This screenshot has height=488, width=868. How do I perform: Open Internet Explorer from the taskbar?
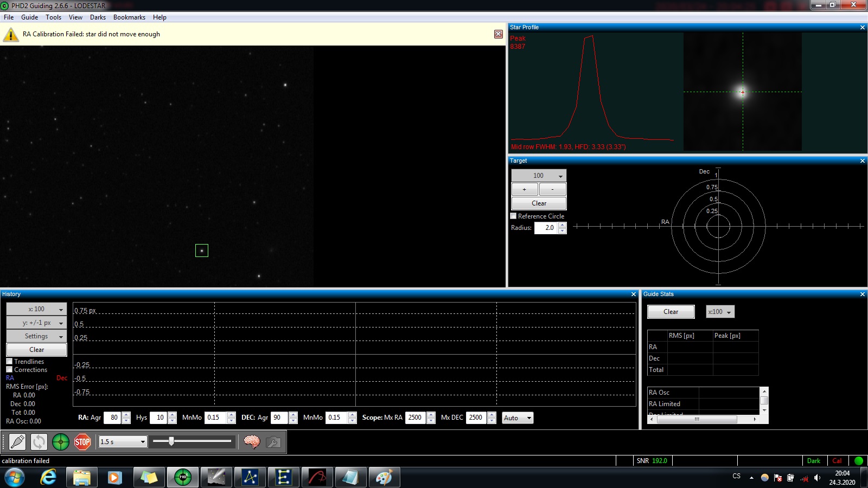pyautogui.click(x=48, y=477)
